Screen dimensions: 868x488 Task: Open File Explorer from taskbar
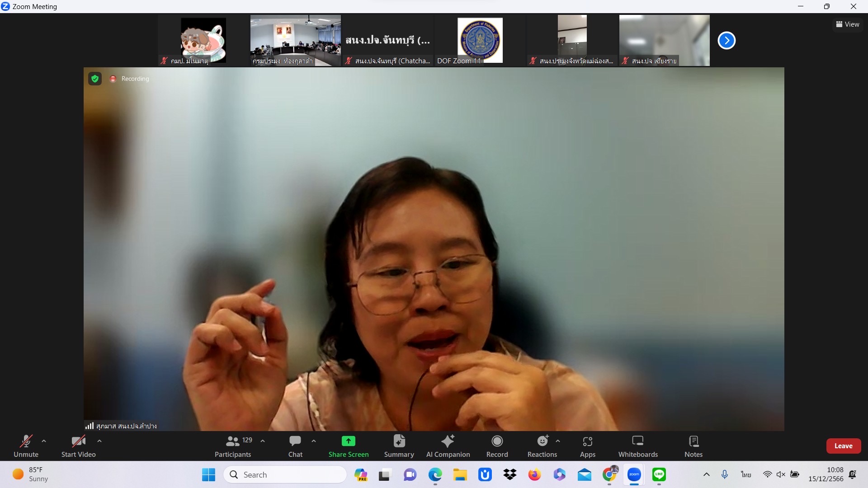[460, 474]
